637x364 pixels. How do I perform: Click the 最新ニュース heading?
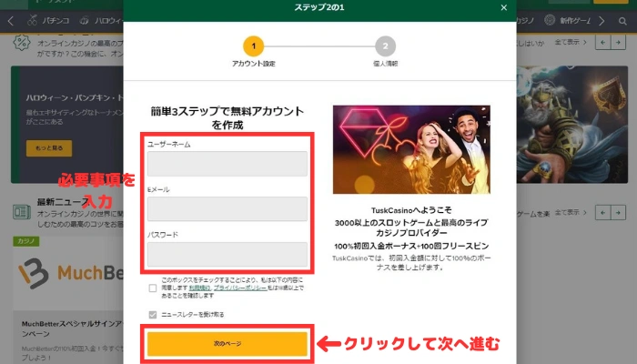click(x=64, y=202)
